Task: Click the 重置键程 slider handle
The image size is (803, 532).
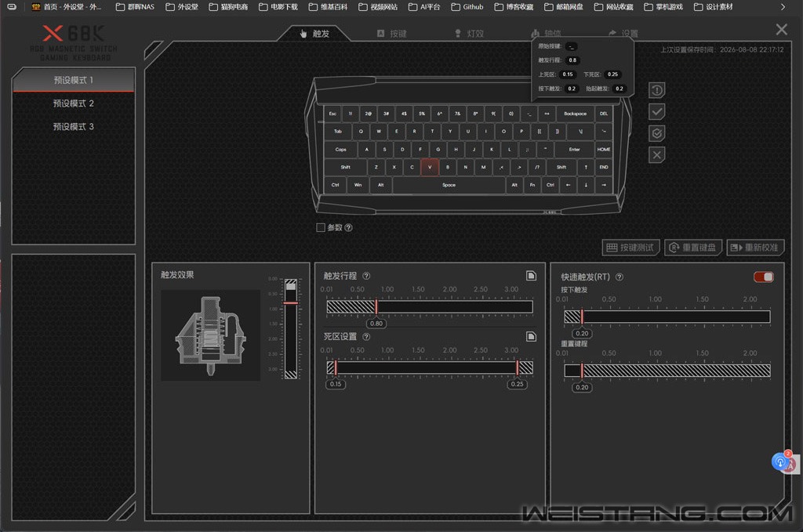Action: click(x=582, y=371)
